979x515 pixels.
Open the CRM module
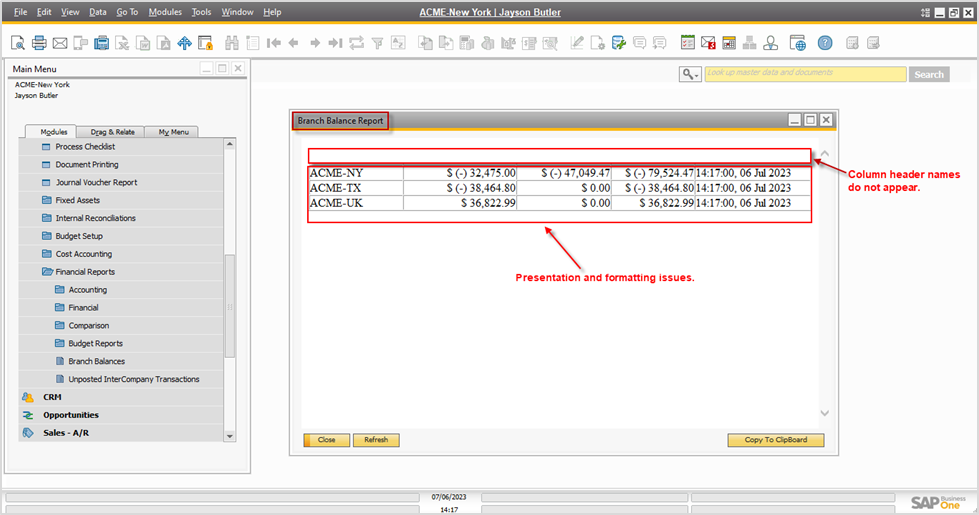tap(52, 397)
